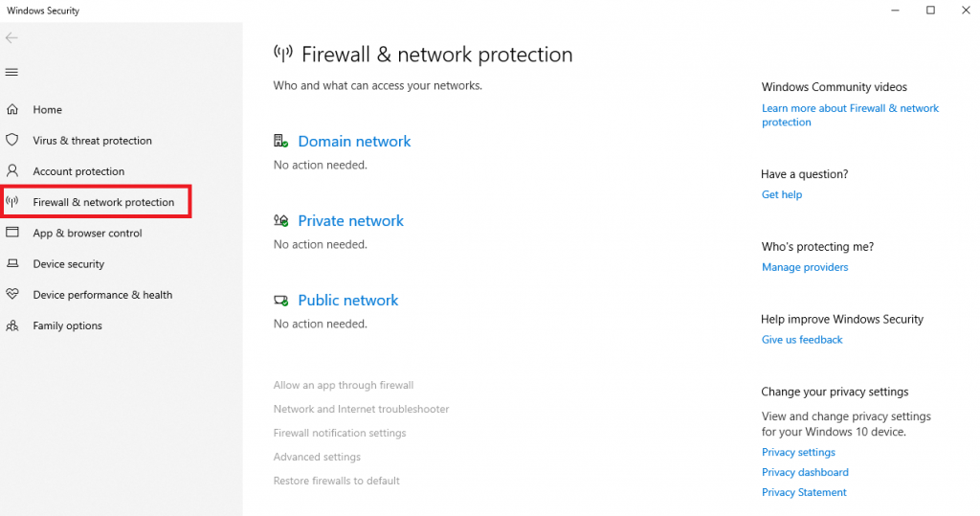Expand the hamburger navigation menu
The width and height of the screenshot is (980, 516).
[x=11, y=72]
